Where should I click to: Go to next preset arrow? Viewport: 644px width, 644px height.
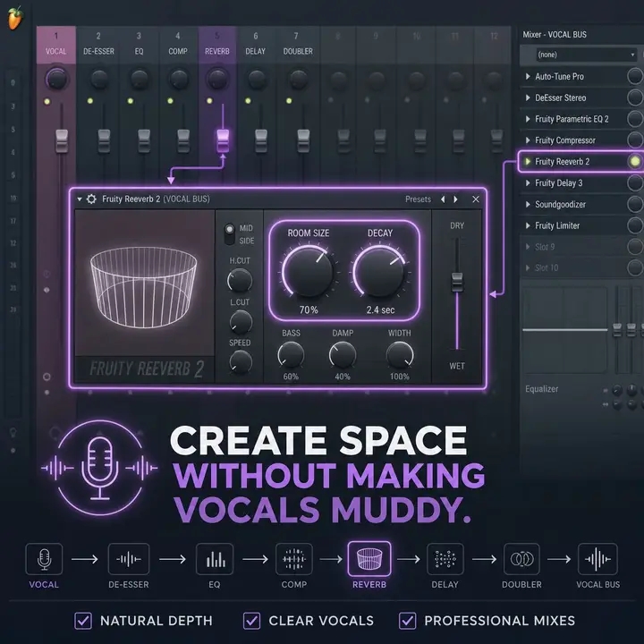pyautogui.click(x=455, y=199)
